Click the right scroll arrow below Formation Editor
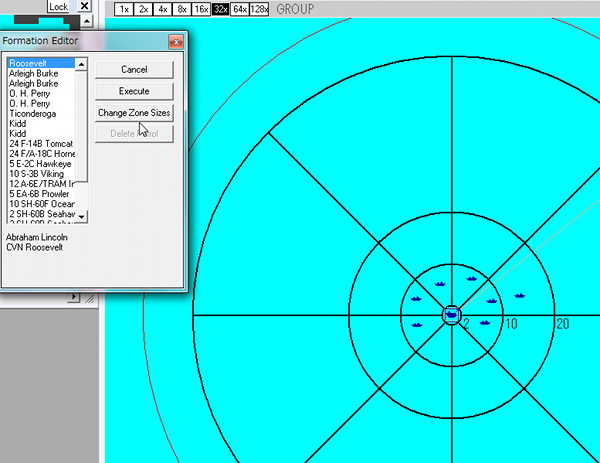The image size is (600, 463). click(74, 297)
